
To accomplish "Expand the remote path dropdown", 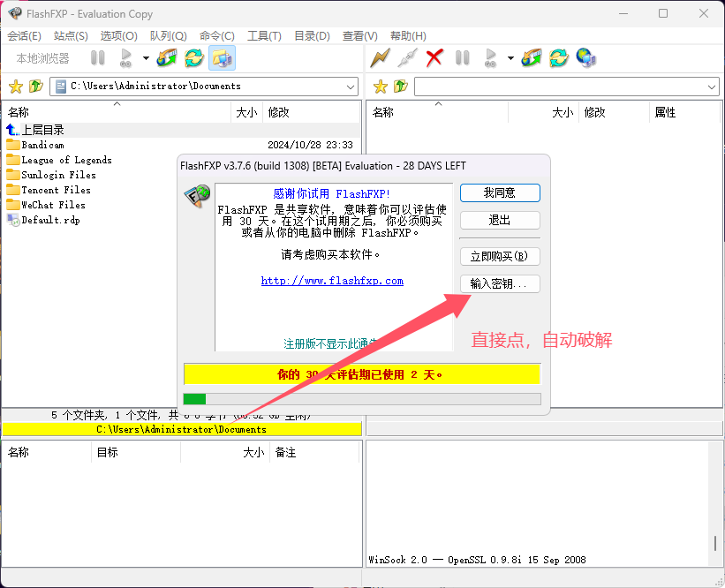I will (x=712, y=87).
